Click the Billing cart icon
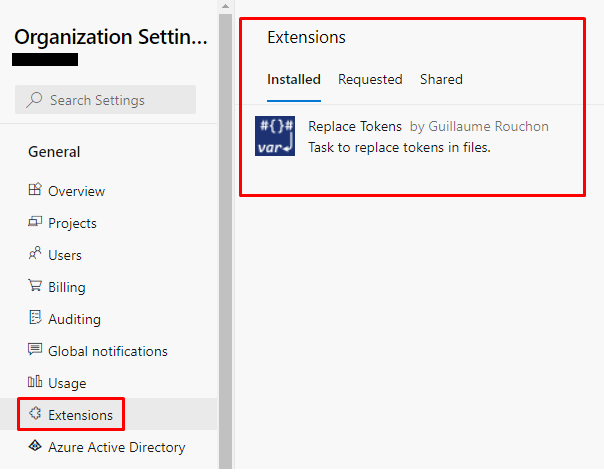604x473 pixels. tap(35, 286)
